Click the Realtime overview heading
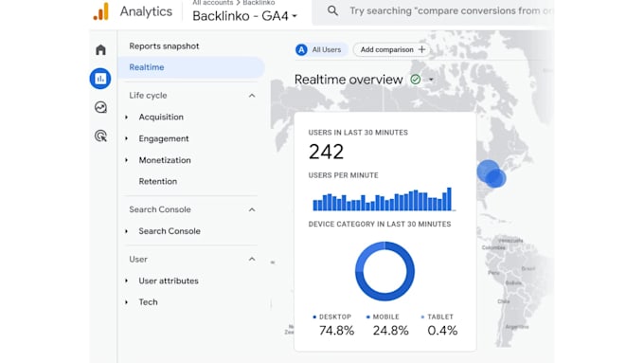 coord(349,80)
